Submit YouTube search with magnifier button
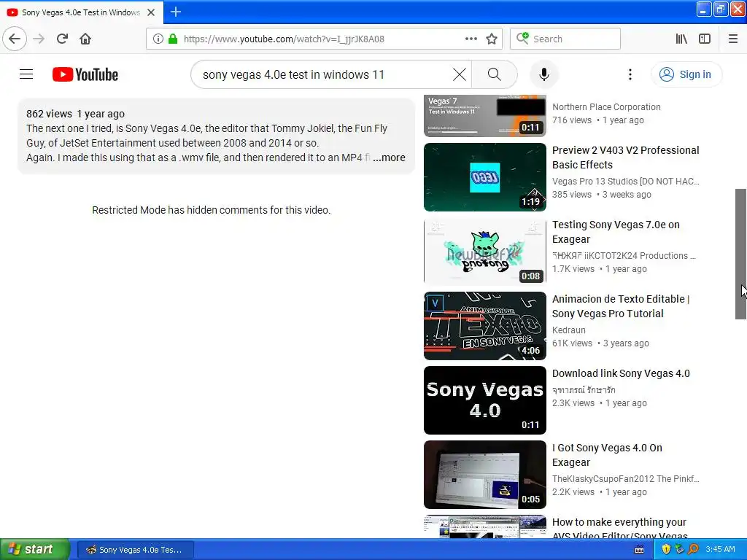The height and width of the screenshot is (560, 747). point(495,74)
